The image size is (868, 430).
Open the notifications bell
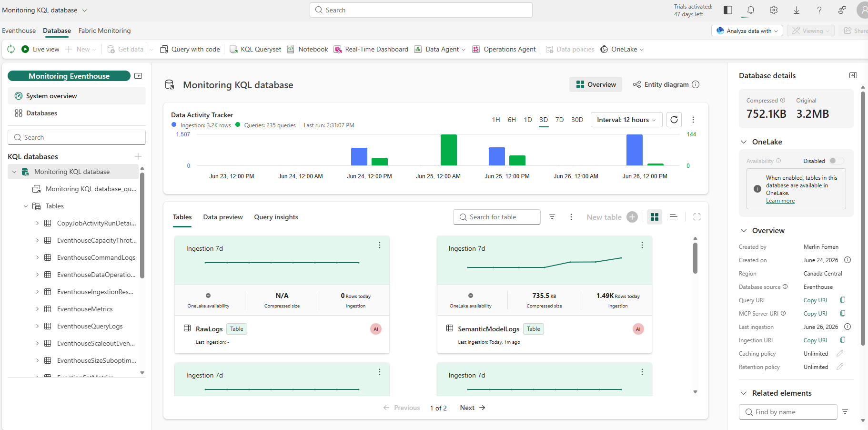tap(751, 10)
